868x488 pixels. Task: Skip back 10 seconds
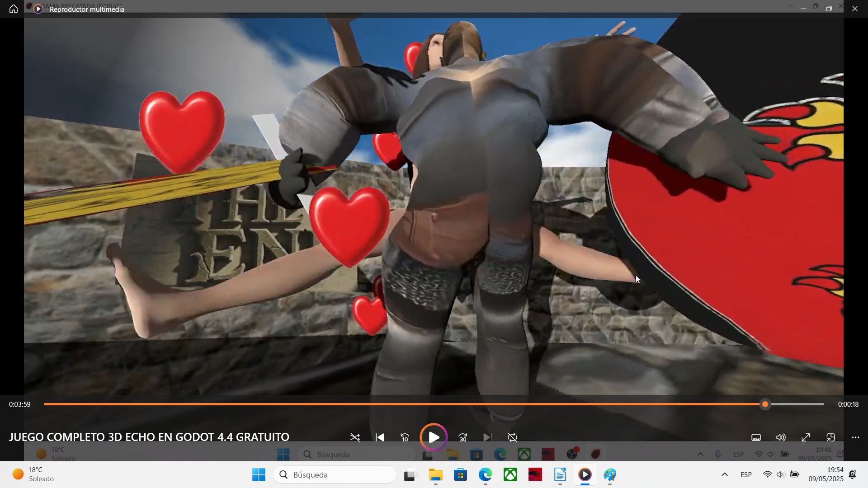[405, 437]
